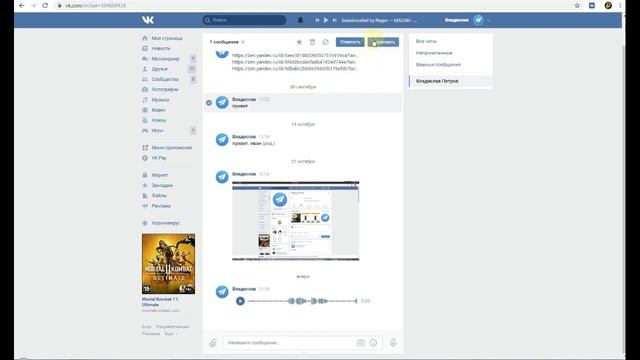Cancel selection via X beside 1 сообщение
This screenshot has width=640, height=360.
point(243,42)
